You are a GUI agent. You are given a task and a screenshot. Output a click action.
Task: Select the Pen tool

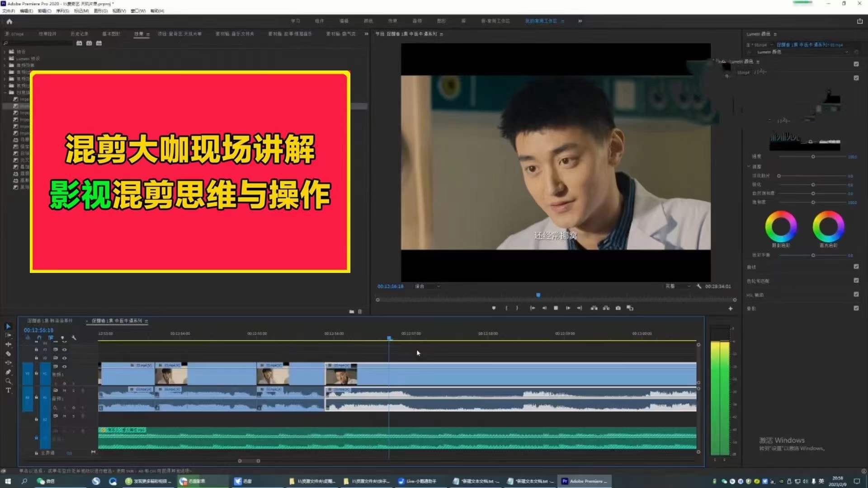point(8,372)
